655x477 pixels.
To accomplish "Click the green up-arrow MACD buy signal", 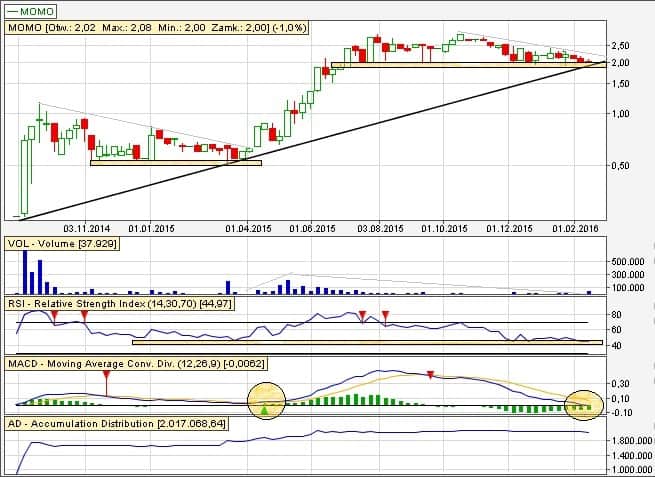I will click(264, 410).
